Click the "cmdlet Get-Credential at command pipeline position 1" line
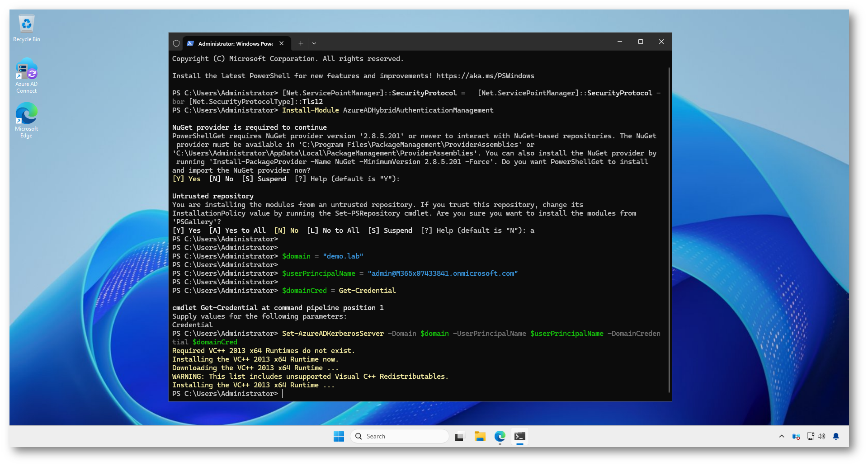This screenshot has height=466, width=868. [278, 308]
